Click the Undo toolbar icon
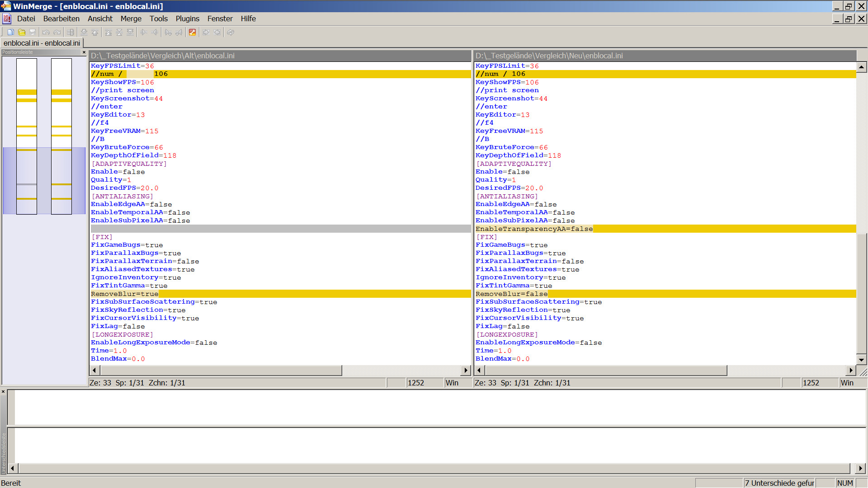This screenshot has height=488, width=868. pyautogui.click(x=46, y=33)
